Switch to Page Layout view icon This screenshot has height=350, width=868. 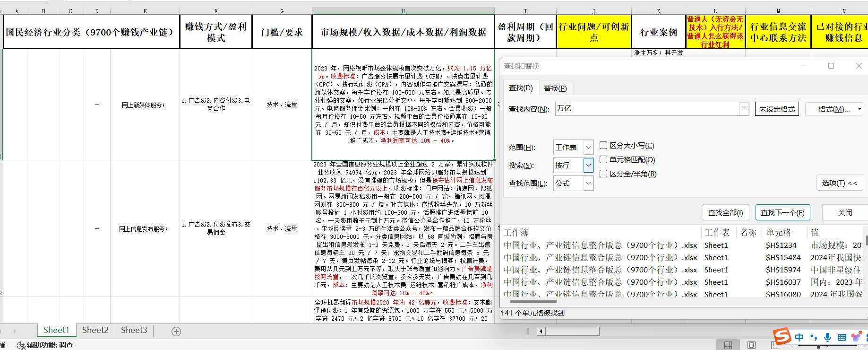click(x=751, y=345)
